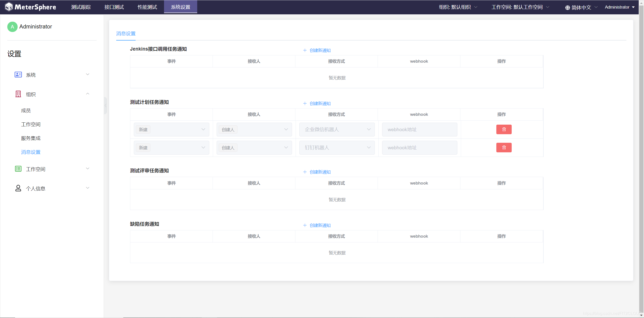Image resolution: width=644 pixels, height=318 pixels.
Task: Expand the System menu section
Action: tap(88, 75)
